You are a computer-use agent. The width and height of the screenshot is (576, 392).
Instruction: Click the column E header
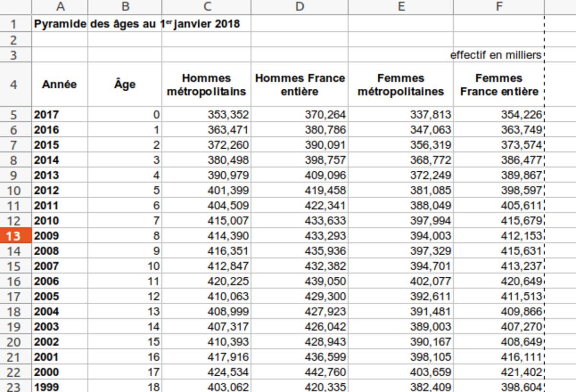(401, 7)
